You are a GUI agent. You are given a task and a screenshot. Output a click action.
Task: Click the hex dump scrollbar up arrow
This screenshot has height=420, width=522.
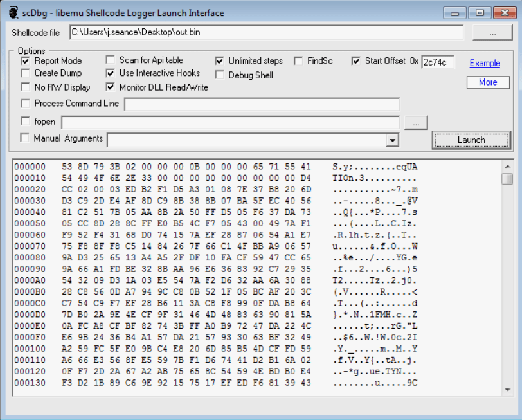507,166
